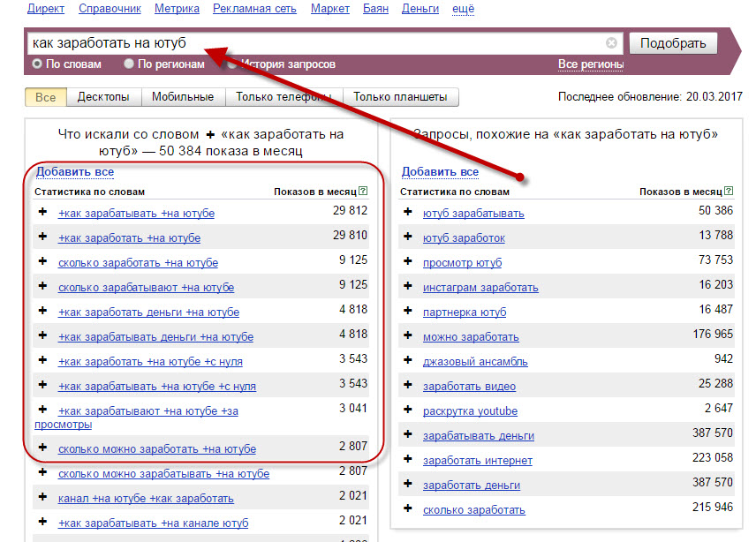
Task: Open 'Метрика' in the top navigation
Action: 177,9
